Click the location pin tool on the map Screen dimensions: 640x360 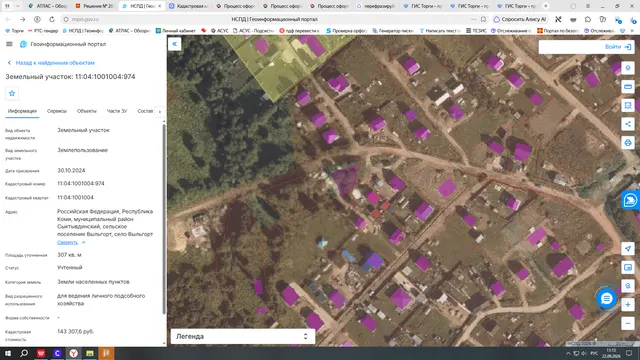[x=628, y=68]
